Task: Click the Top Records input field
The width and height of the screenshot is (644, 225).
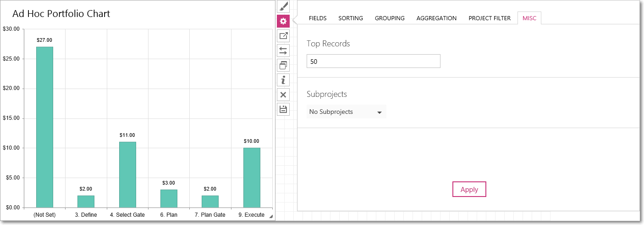Action: (374, 61)
